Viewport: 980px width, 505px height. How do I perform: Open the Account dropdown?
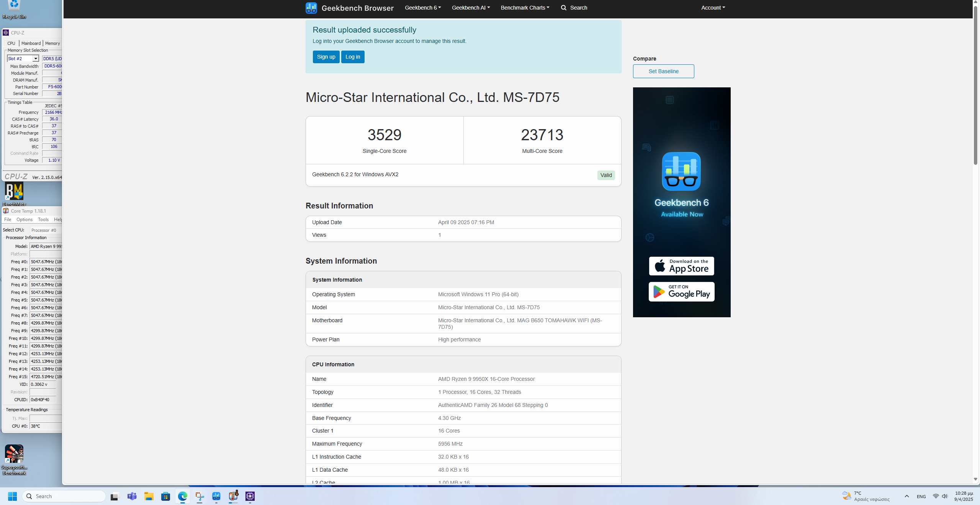click(x=713, y=8)
